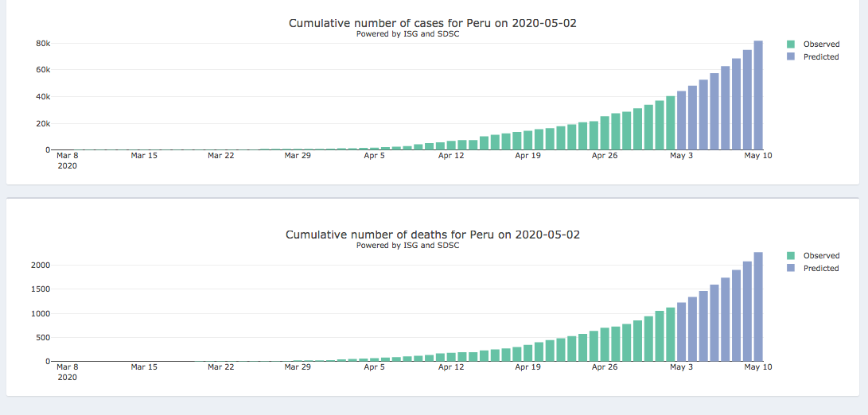The image size is (868, 415).
Task: Click the 2000 y-axis label on deaths chart
Action: 40,265
